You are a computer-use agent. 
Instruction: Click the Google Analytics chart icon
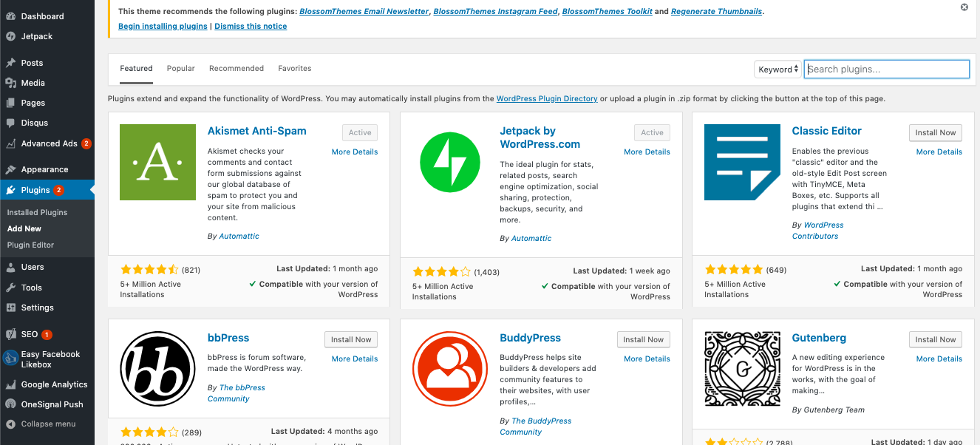10,384
